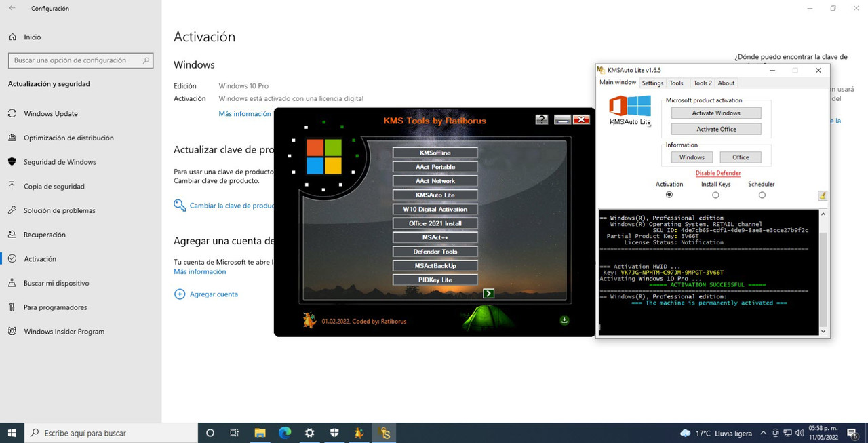Click the broom clear-log icon in KMSAuto Lite
Screen dimensions: 868x443
[823, 195]
